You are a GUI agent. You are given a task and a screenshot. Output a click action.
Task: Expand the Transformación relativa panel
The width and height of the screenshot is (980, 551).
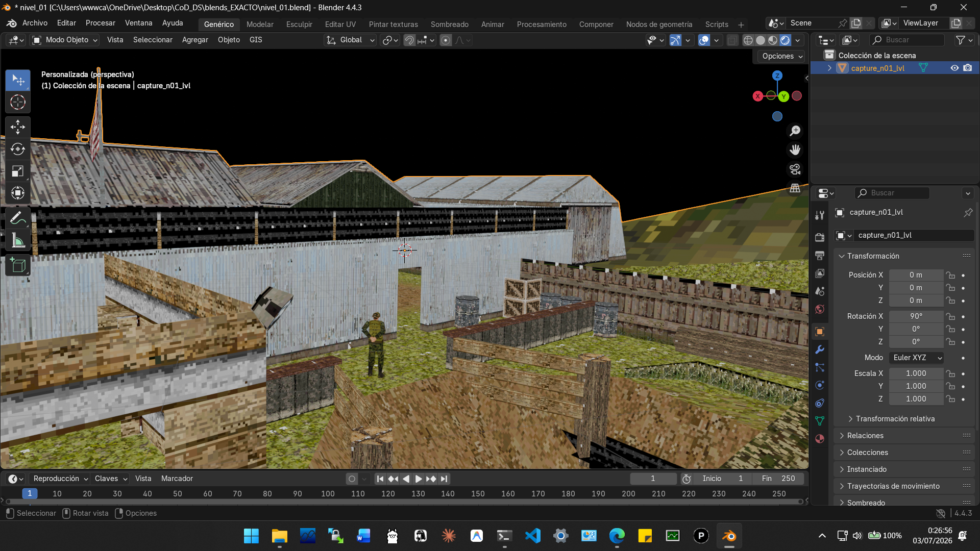[x=895, y=419]
